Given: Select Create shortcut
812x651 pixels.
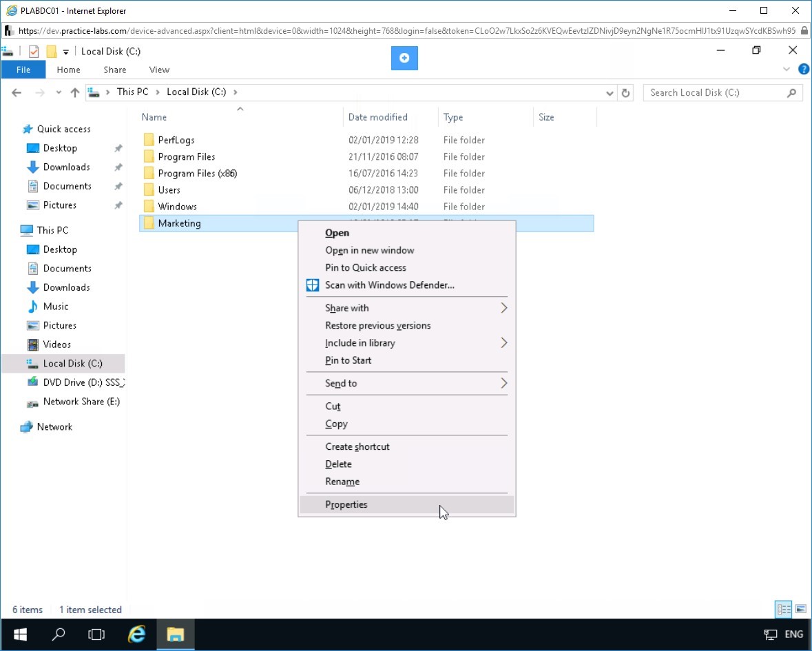Looking at the screenshot, I should tap(406, 447).
